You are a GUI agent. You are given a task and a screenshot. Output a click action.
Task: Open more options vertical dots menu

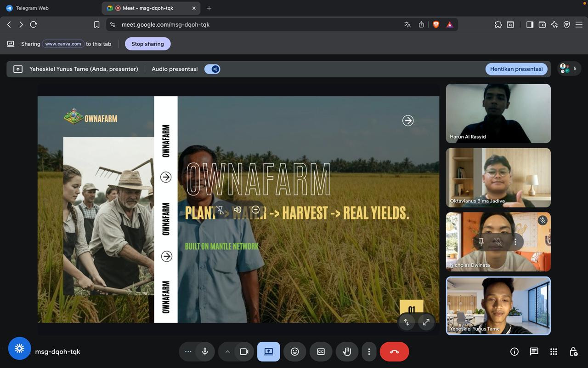[x=369, y=352]
